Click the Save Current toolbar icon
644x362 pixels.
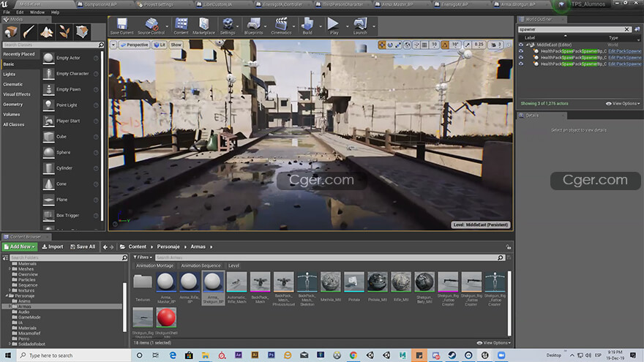pyautogui.click(x=121, y=26)
